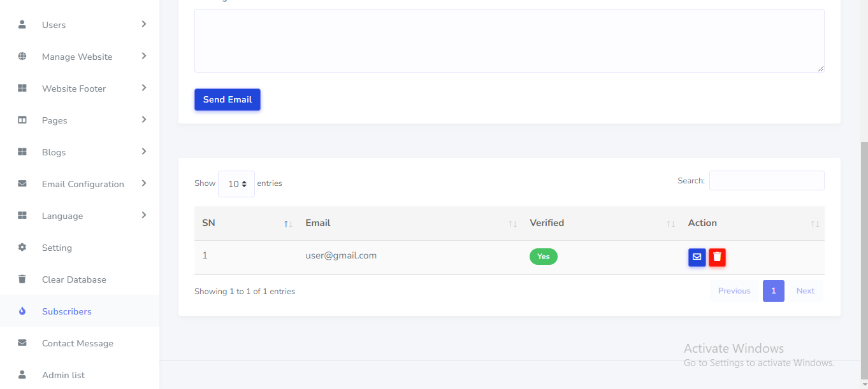Click the Setting gear icon in sidebar
Screen dimensions: 868x389
tap(22, 248)
